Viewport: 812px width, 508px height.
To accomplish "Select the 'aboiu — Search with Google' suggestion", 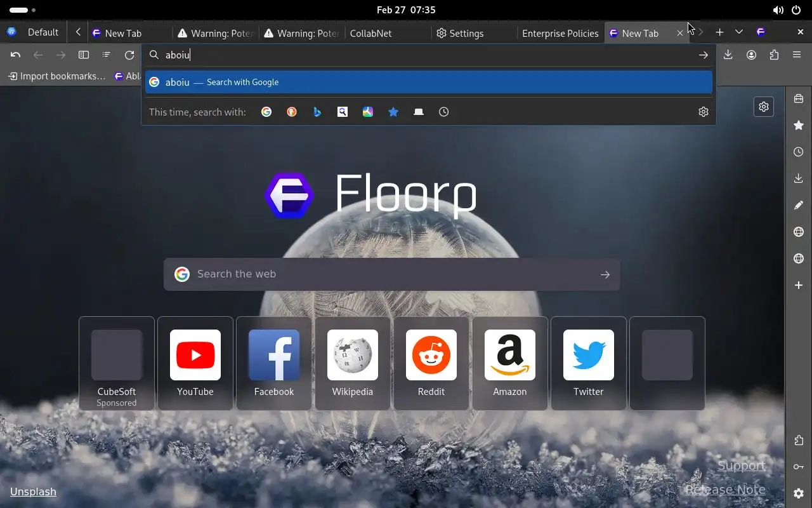I will pos(429,82).
